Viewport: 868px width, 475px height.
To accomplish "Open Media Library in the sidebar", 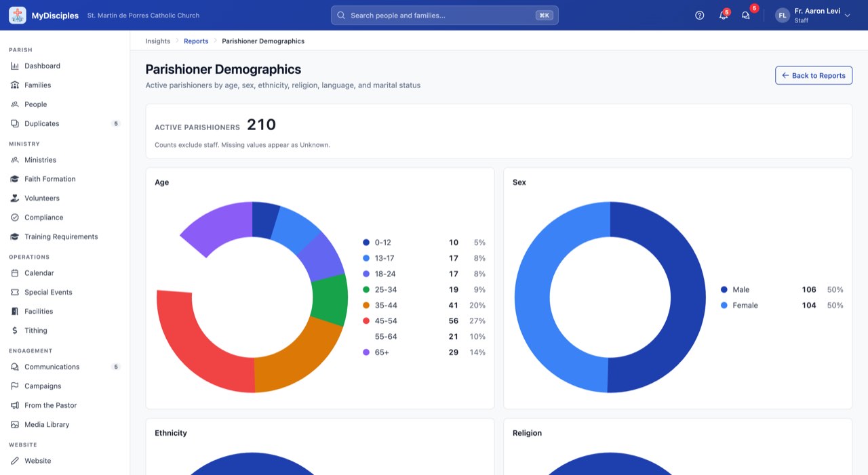I will click(65, 424).
